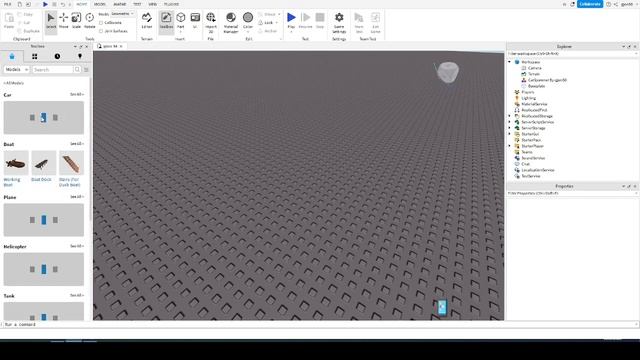Expand the ServerScriptService node
This screenshot has width=640, height=360.
pos(509,122)
